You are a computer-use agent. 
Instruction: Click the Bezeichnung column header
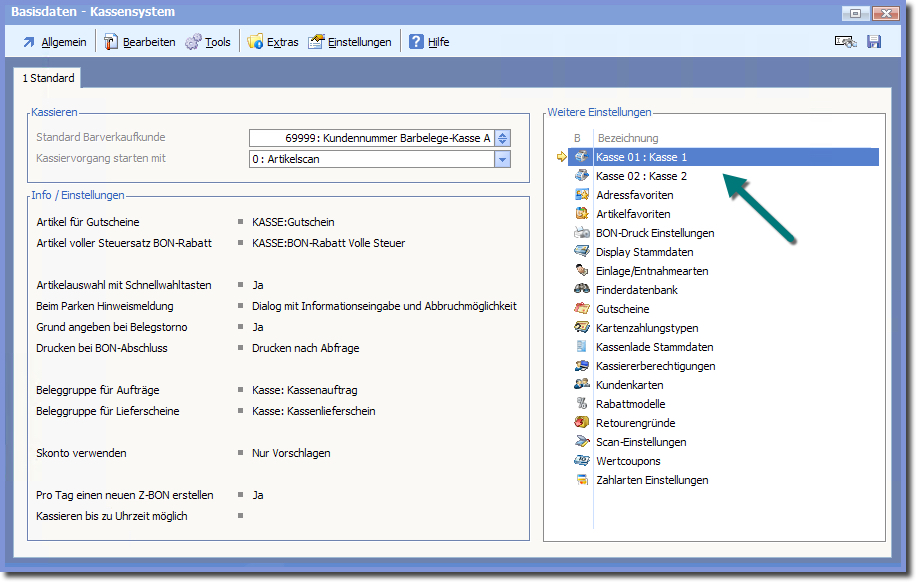[x=627, y=138]
